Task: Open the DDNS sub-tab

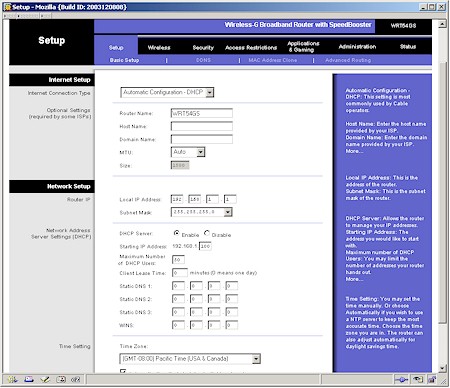Action: click(x=203, y=60)
